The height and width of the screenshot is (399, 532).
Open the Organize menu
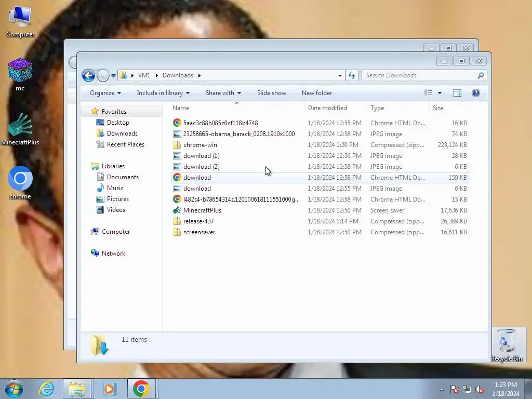[x=105, y=93]
